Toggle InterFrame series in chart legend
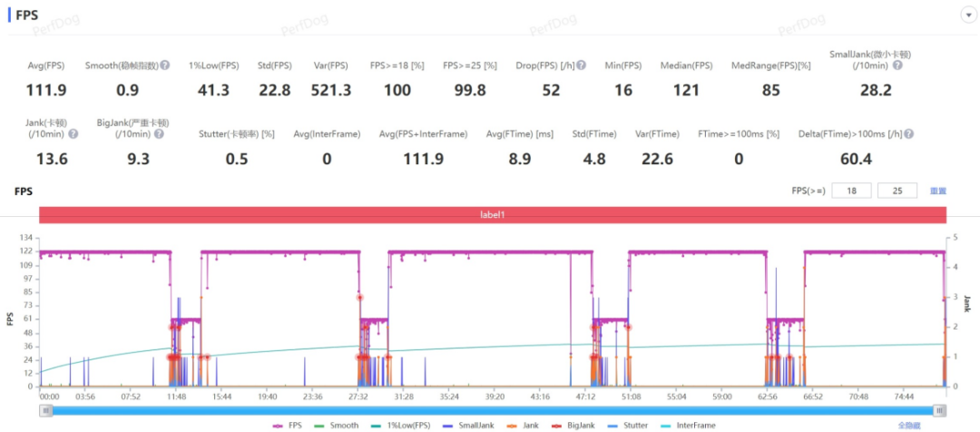Viewport: 980px width, 432px height. click(x=690, y=425)
